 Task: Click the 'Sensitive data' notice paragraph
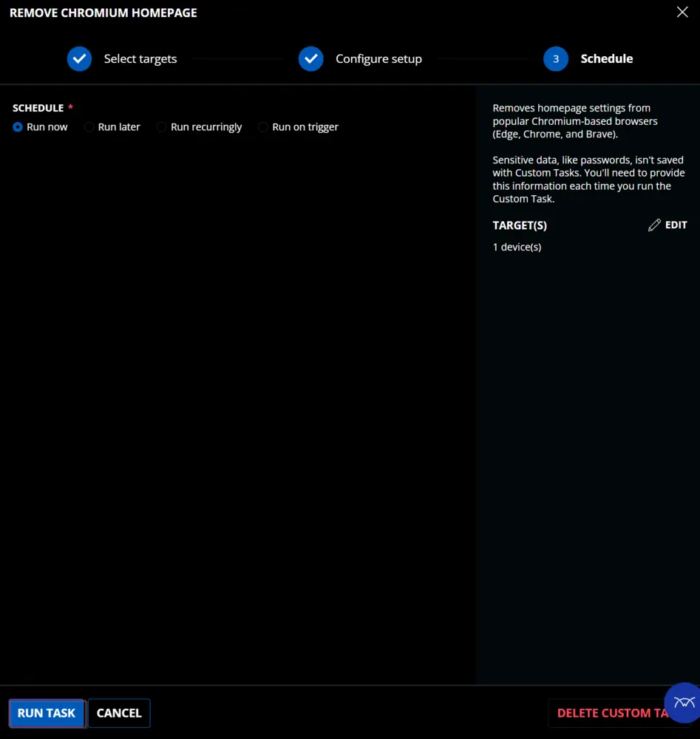click(x=589, y=179)
